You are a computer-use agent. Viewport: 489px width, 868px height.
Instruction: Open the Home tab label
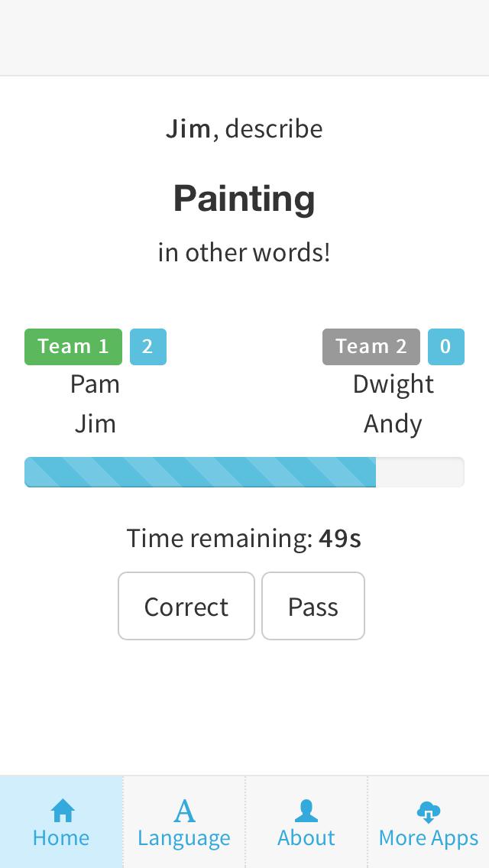click(x=61, y=838)
